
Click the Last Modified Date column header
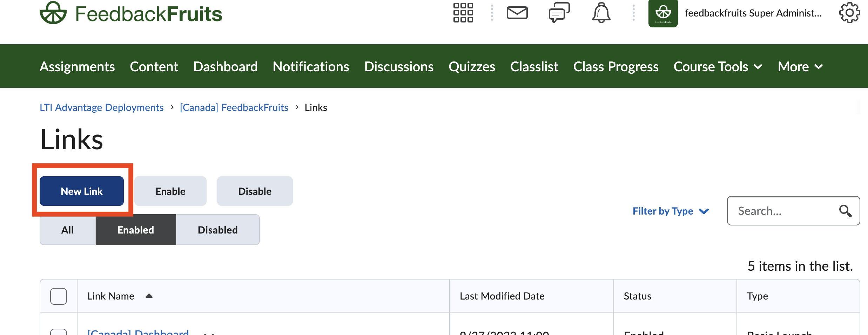[x=502, y=296]
